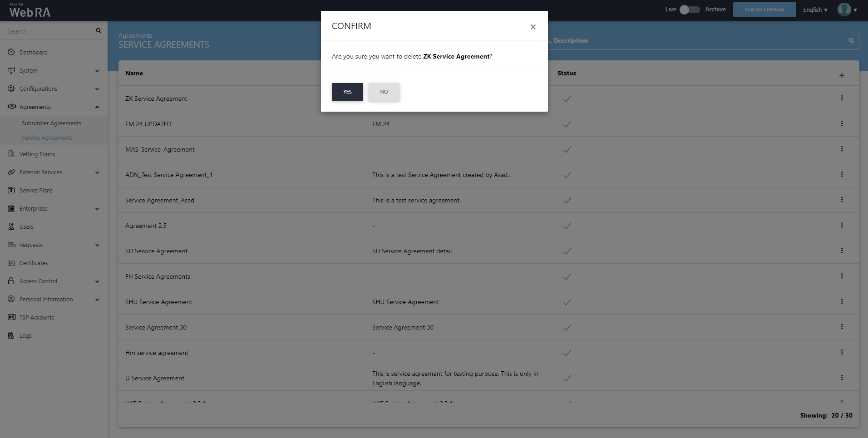Viewport: 868px width, 438px height.
Task: Confirm deletion with the YES button
Action: pyautogui.click(x=347, y=92)
